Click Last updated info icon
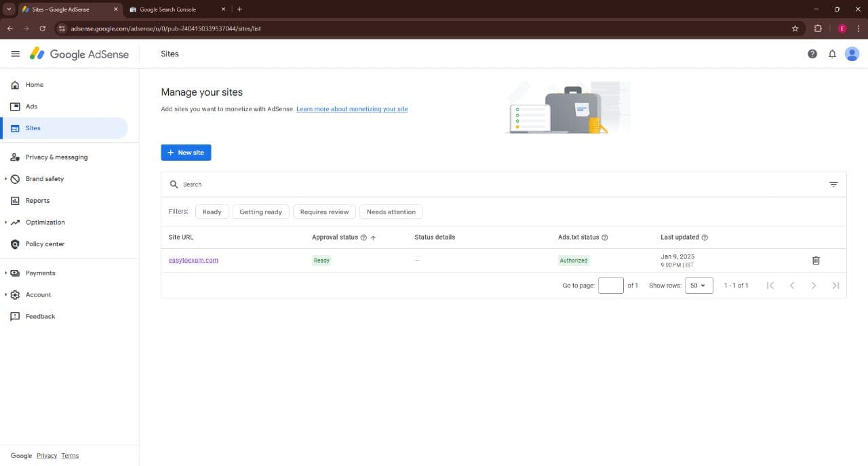The image size is (868, 466). 705,237
